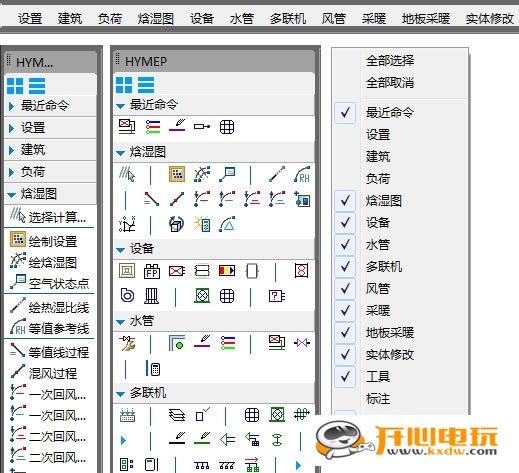Click 空气状态点 in narrow panel list
The width and height of the screenshot is (519, 473).
pos(49,283)
